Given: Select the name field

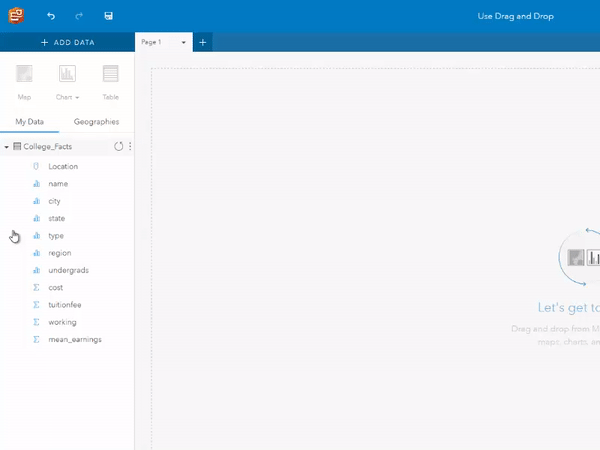Looking at the screenshot, I should pos(58,184).
